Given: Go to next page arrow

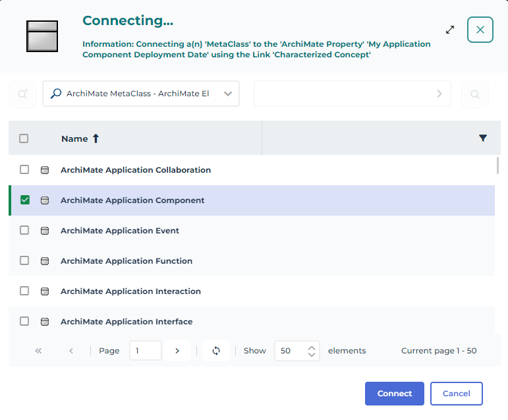Looking at the screenshot, I should (x=177, y=351).
